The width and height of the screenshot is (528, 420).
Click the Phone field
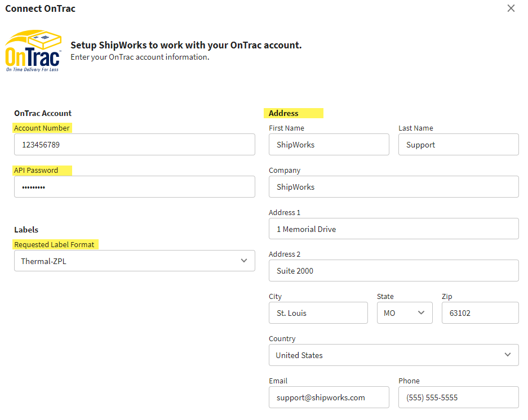[x=458, y=397]
